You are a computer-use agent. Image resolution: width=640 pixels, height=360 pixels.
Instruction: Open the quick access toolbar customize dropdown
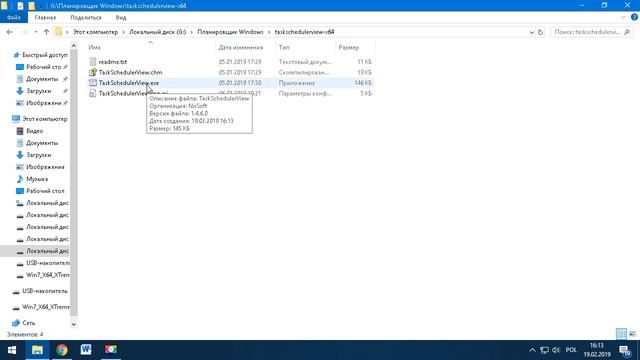pos(41,6)
